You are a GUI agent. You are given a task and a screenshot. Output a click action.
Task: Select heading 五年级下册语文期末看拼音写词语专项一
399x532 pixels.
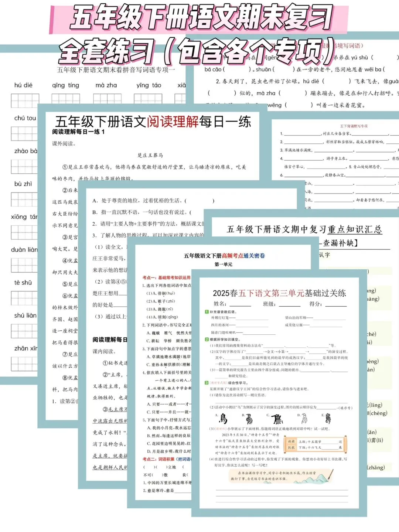[116, 70]
